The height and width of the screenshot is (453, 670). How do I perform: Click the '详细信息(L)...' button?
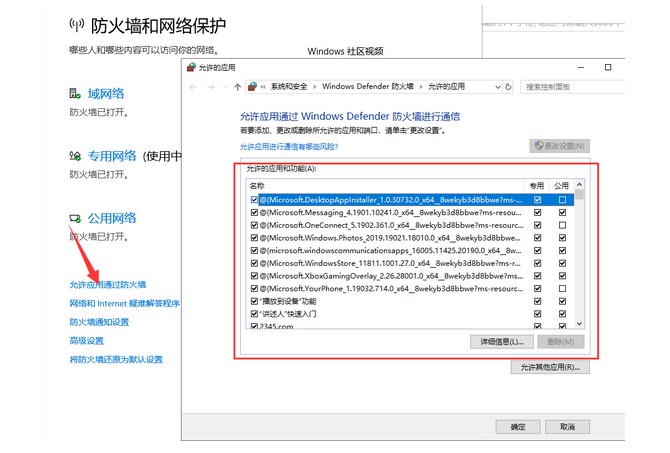point(498,342)
